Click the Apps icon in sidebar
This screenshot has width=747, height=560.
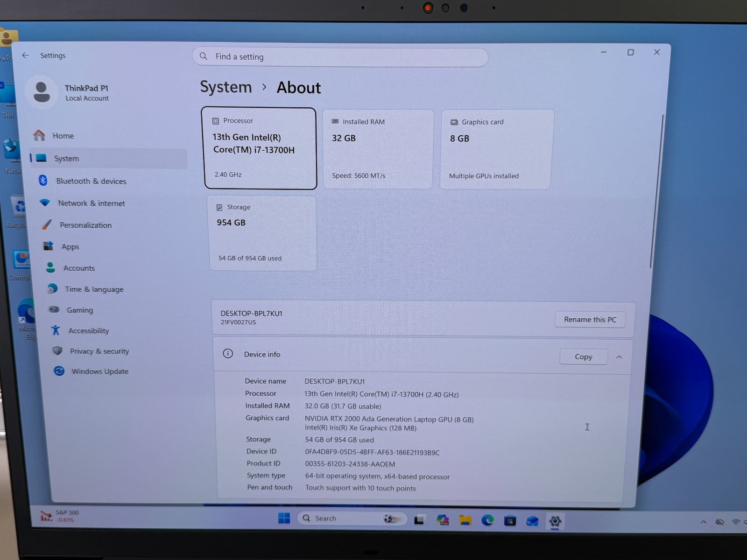[x=48, y=246]
